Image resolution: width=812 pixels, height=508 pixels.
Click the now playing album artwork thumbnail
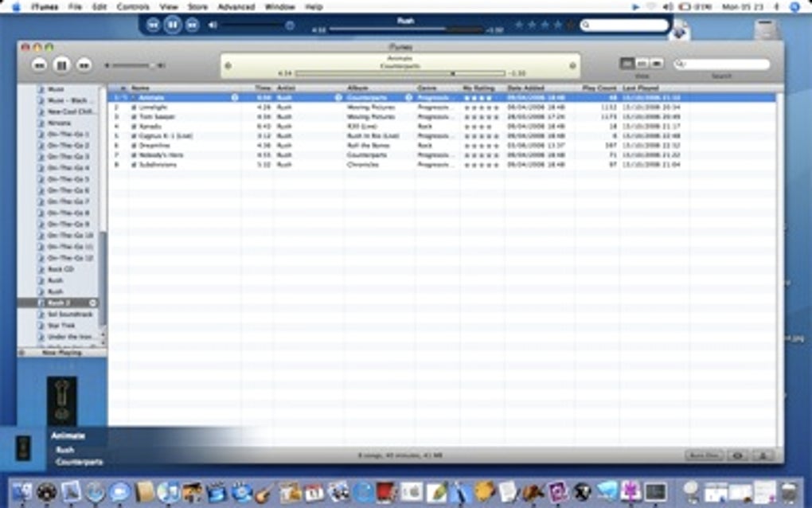point(61,401)
